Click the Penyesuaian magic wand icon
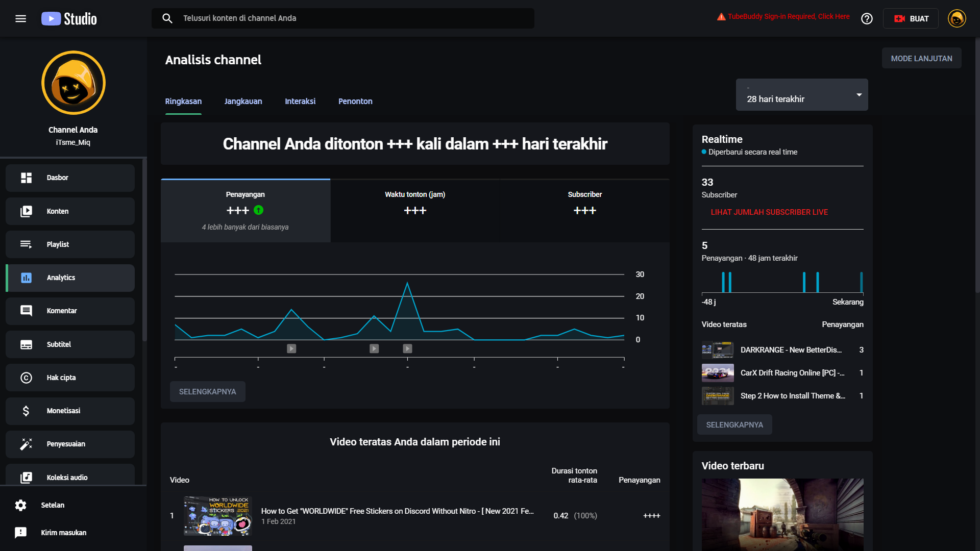The width and height of the screenshot is (980, 551). (26, 444)
